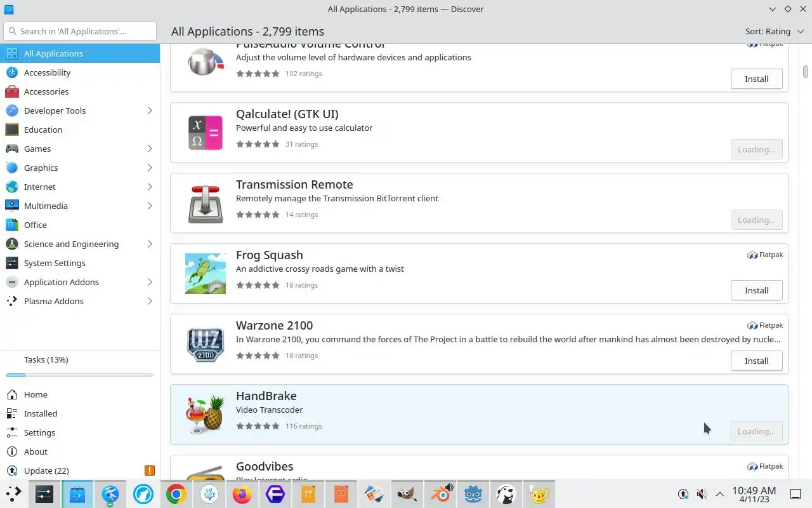Click the Loading button for Qalculate
The height and width of the screenshot is (508, 812).
tap(756, 149)
